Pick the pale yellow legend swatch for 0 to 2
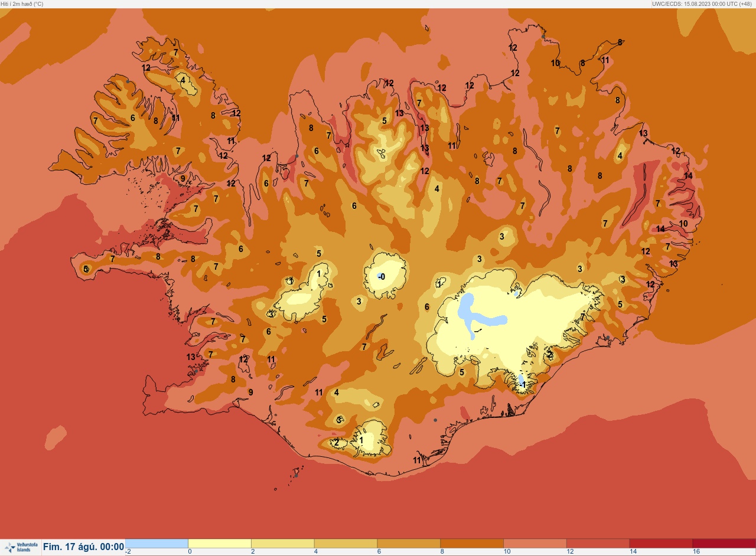This screenshot has height=556, width=756. click(220, 543)
